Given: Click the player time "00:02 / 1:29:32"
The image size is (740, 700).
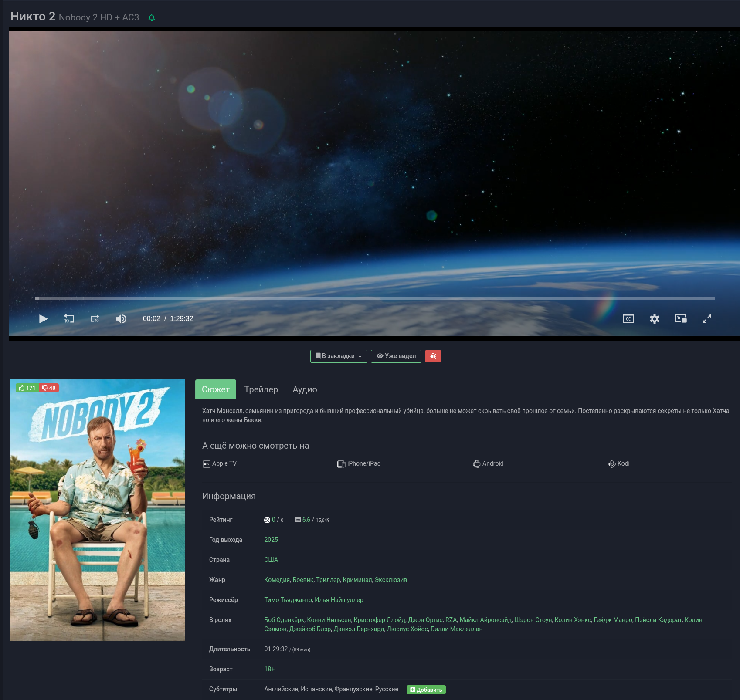Looking at the screenshot, I should (168, 319).
